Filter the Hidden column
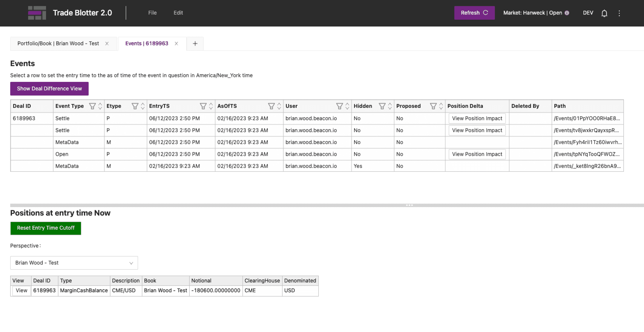 click(x=382, y=106)
